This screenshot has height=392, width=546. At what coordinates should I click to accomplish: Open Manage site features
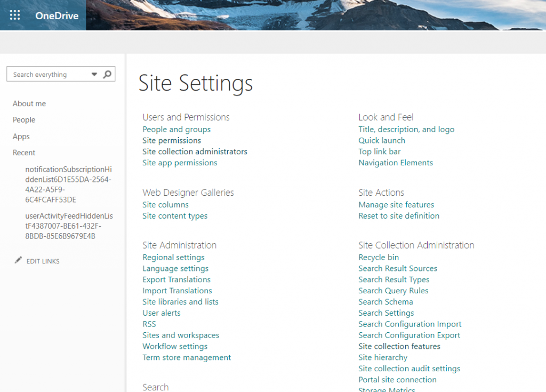click(396, 205)
